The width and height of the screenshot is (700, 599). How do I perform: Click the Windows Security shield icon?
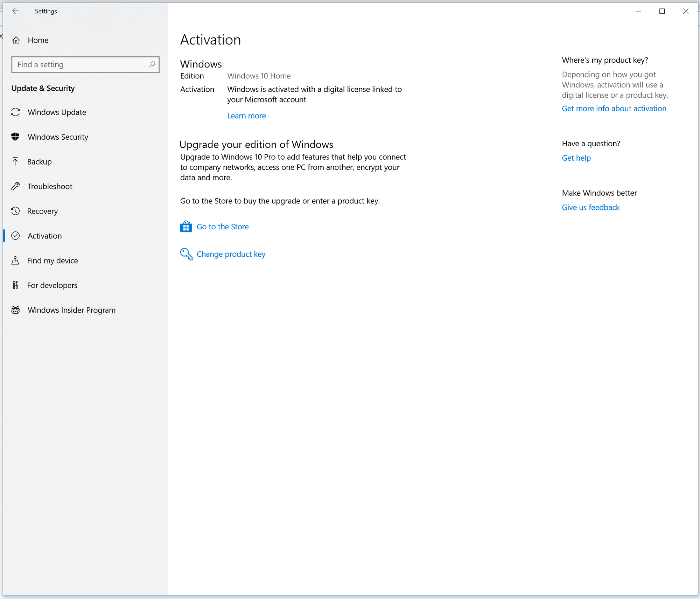click(x=16, y=137)
